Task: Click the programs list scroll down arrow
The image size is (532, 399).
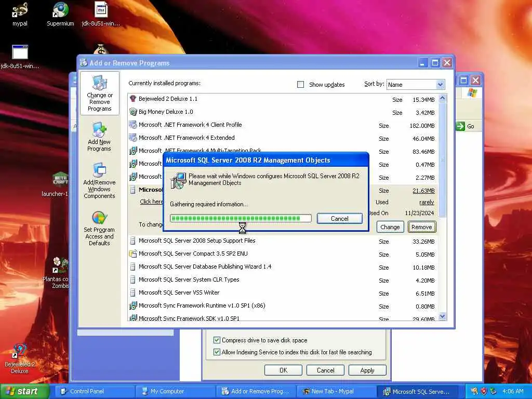Action: [x=442, y=316]
